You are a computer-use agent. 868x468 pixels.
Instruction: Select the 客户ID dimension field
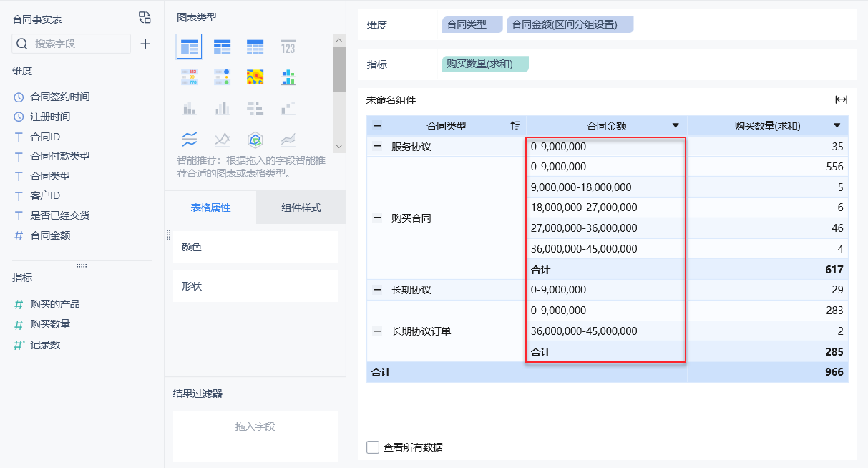45,195
